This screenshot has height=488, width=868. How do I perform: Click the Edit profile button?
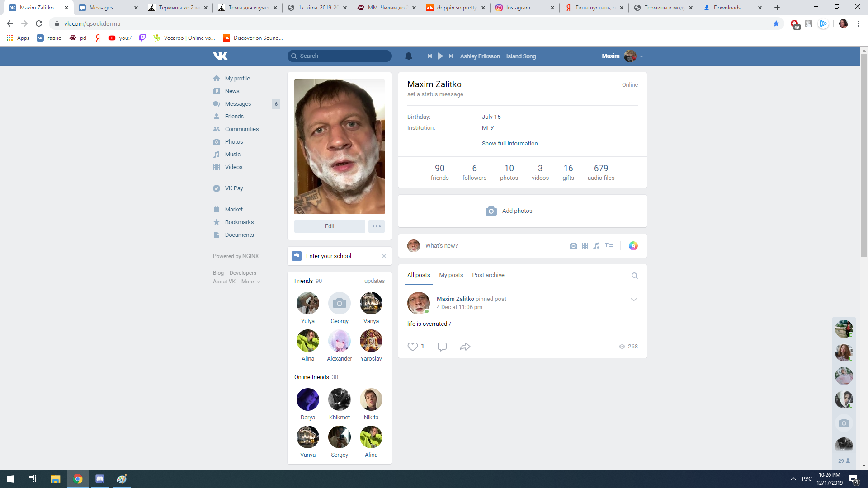(x=330, y=226)
